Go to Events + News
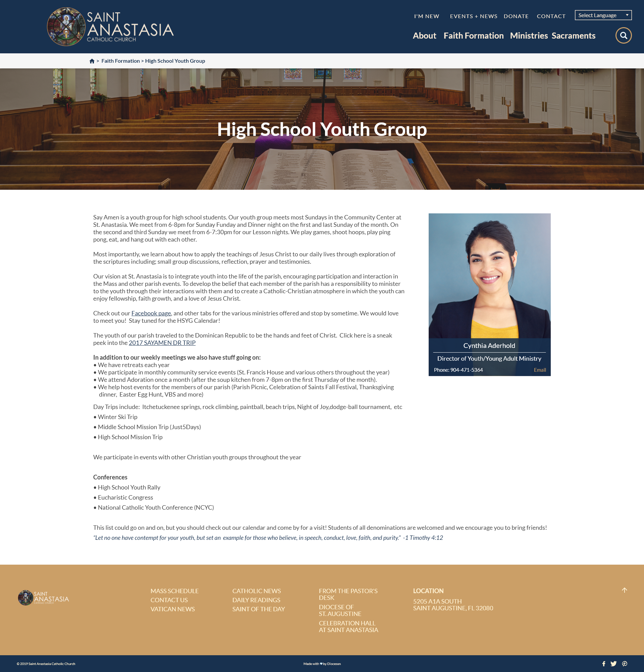The image size is (644, 672). pos(473,16)
